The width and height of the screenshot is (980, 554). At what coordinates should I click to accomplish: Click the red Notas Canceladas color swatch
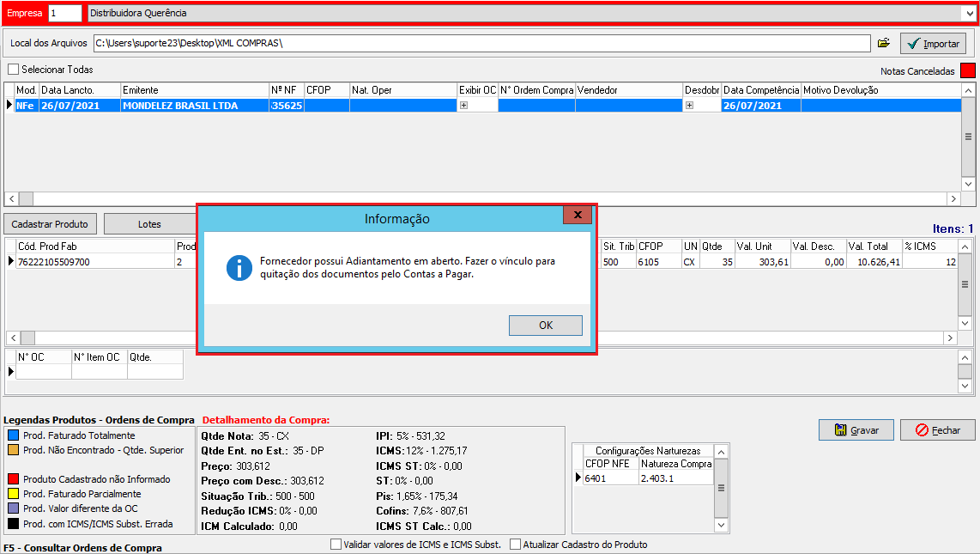click(x=967, y=70)
